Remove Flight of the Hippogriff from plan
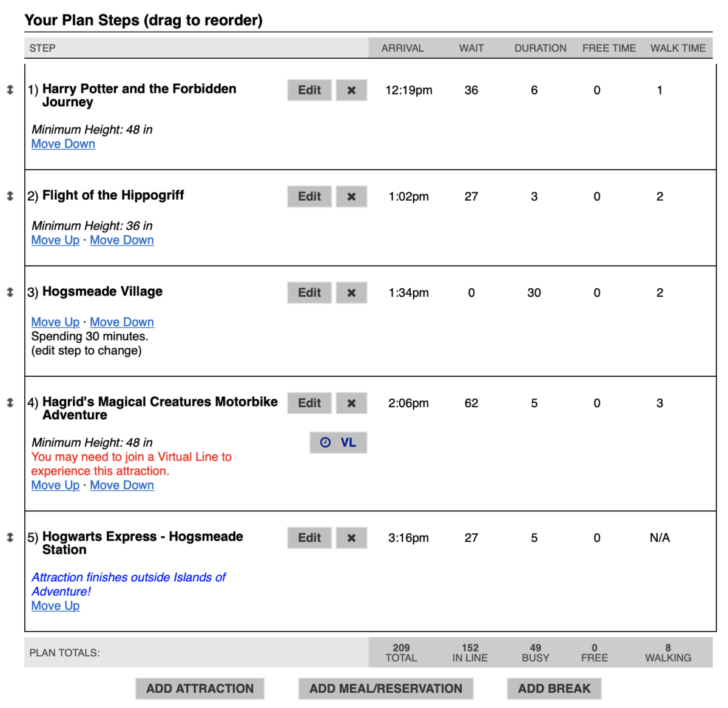Viewport: 728px width, 708px height. 351,196
